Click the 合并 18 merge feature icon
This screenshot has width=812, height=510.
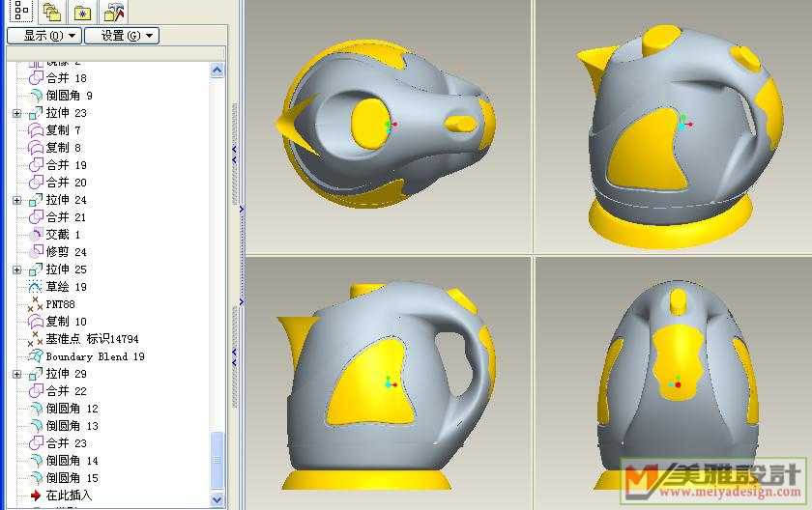click(x=36, y=78)
